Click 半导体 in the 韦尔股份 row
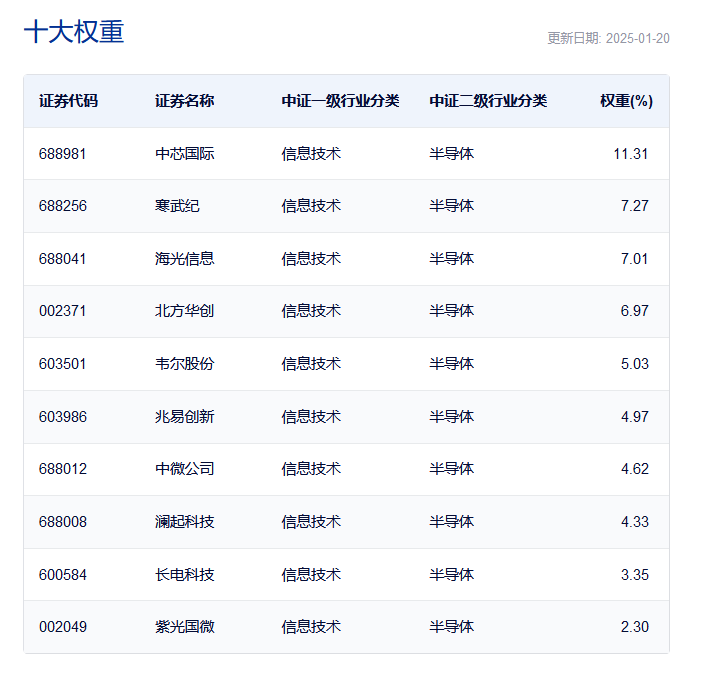Image resolution: width=708 pixels, height=678 pixels. click(x=452, y=364)
